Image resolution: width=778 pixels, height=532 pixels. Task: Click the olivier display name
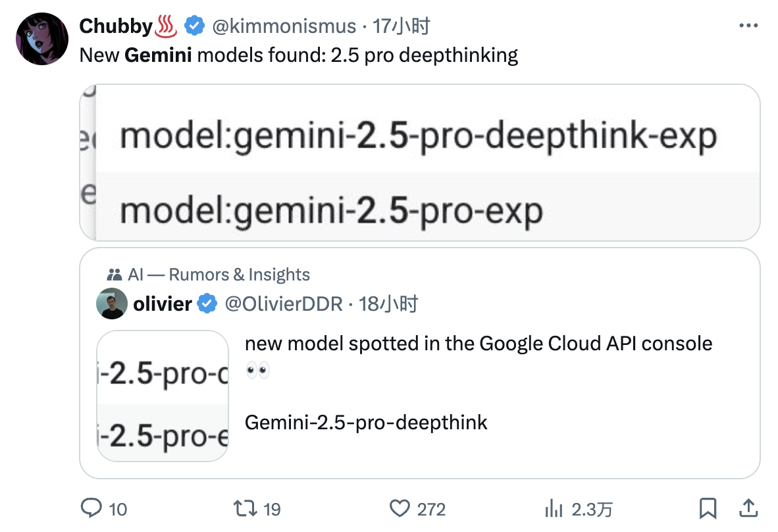[x=163, y=304]
